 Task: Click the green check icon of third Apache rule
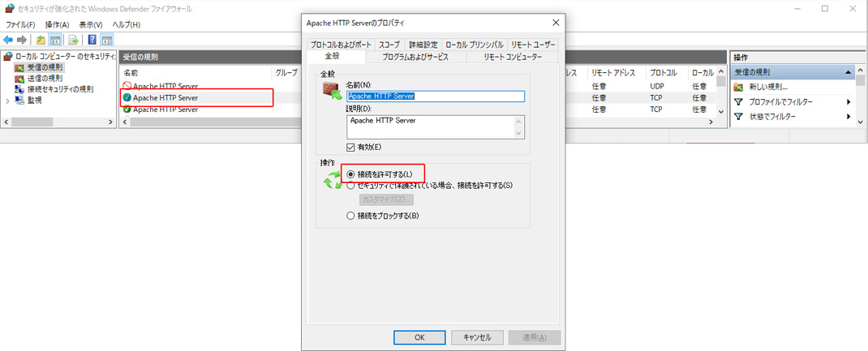[127, 109]
